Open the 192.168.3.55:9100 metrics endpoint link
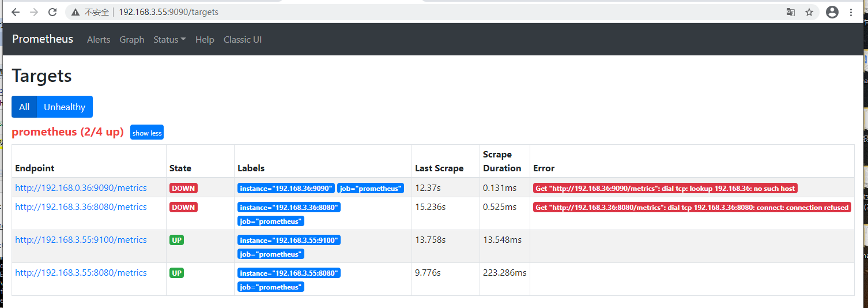The height and width of the screenshot is (308, 868). click(81, 240)
